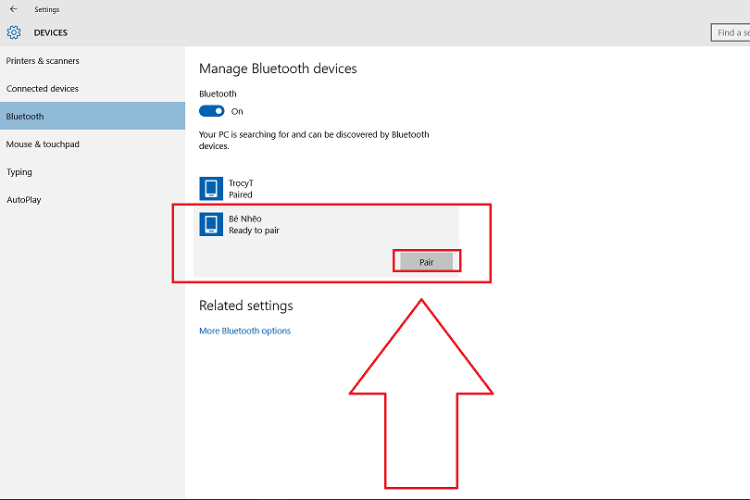The height and width of the screenshot is (500, 750).
Task: Select the TrọcyT phone device icon
Action: click(x=211, y=189)
